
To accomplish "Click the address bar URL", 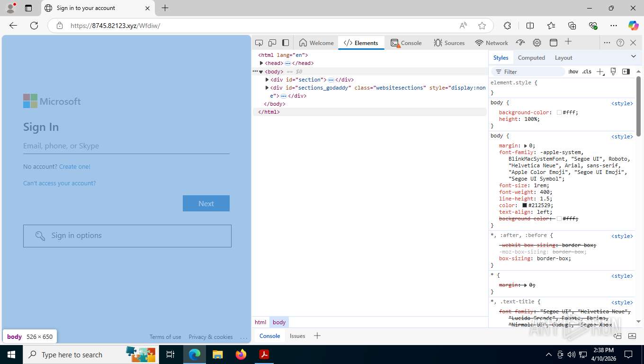I will click(115, 26).
